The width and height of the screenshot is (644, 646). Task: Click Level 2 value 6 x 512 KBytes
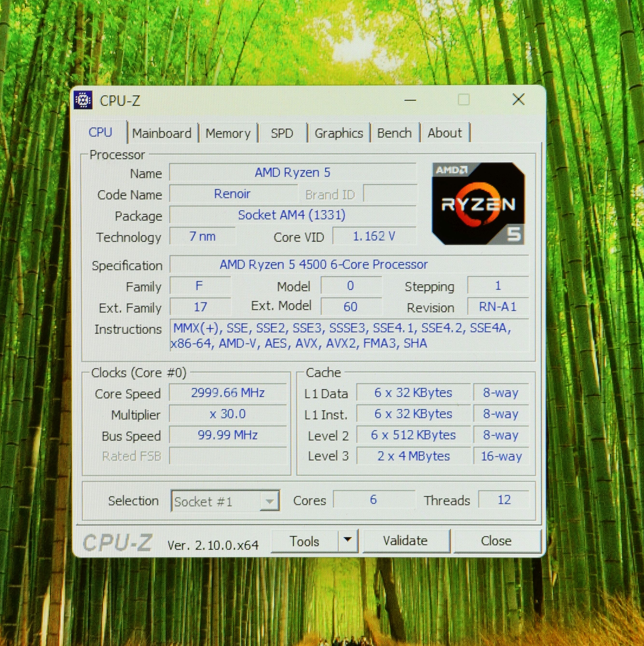tap(413, 435)
